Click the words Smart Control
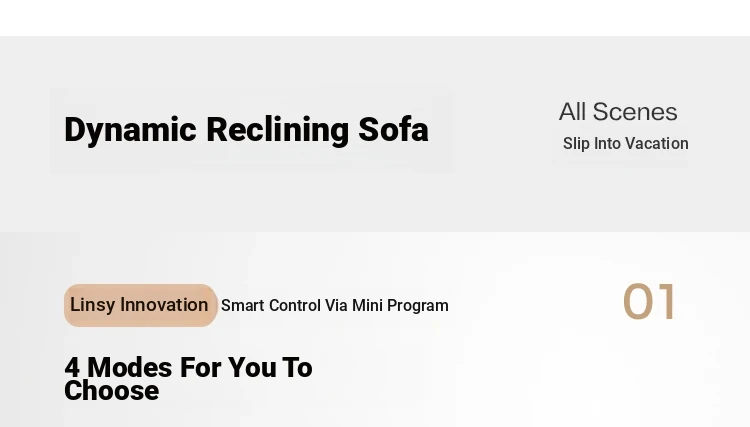750x427 pixels. tap(271, 306)
